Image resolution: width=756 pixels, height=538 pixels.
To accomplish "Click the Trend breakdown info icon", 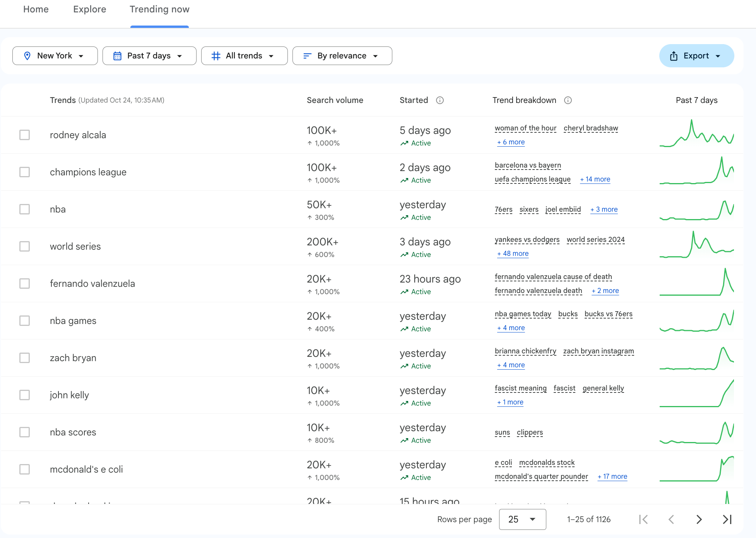I will click(568, 100).
